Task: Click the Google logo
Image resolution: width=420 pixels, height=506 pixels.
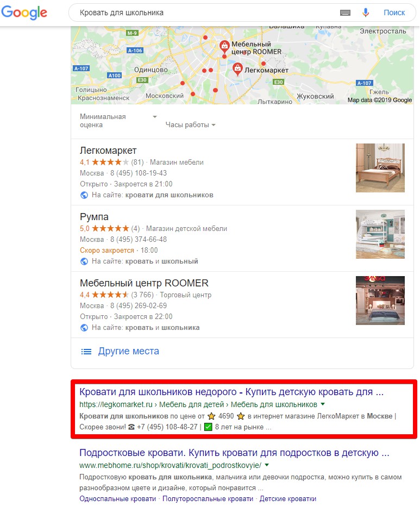Action: 24,13
